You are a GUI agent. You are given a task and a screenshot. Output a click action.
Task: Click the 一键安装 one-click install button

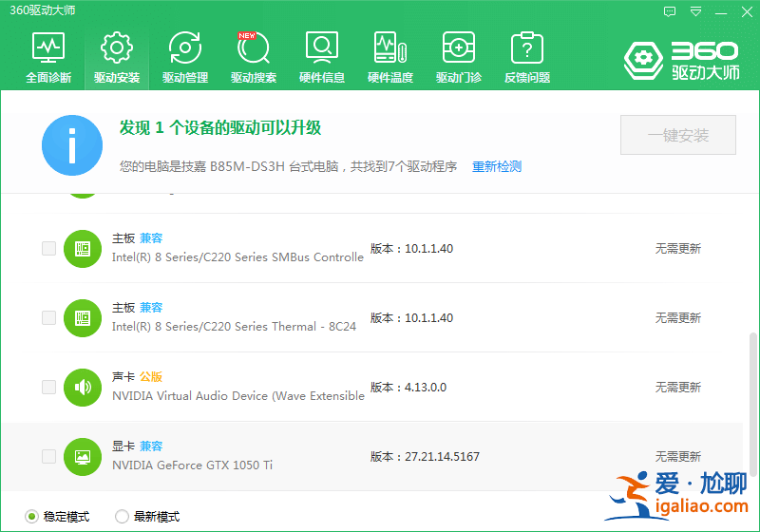[x=678, y=135]
